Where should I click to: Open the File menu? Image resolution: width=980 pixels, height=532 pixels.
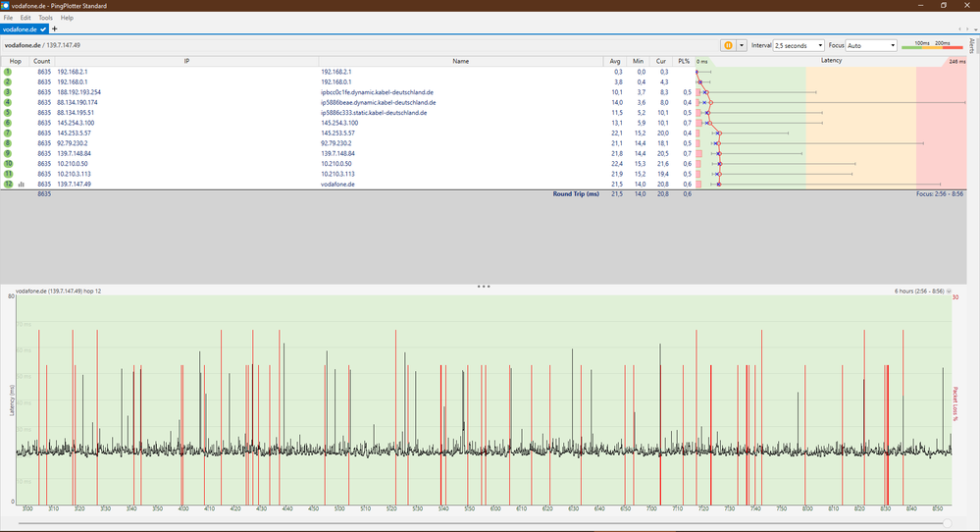pos(8,18)
